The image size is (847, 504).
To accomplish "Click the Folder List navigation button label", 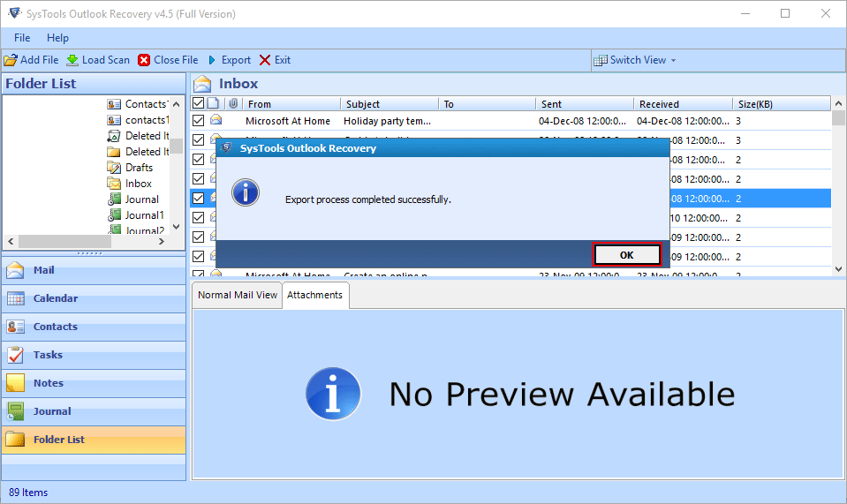I will pos(59,440).
